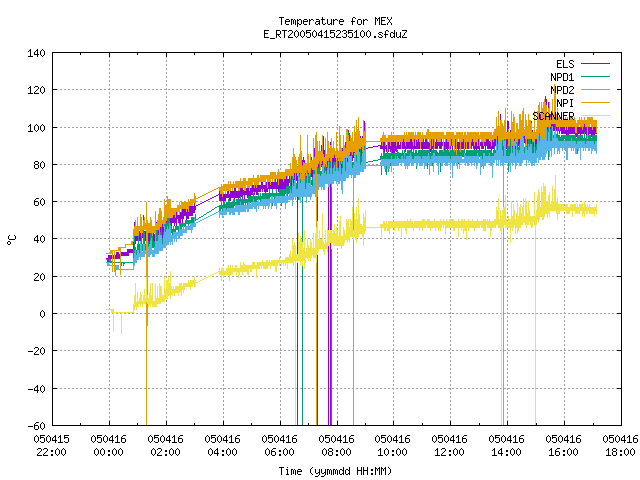Click the 'Time (yymmdd HH:MM)' axis title
Viewport: 640px width, 480px height.
pyautogui.click(x=335, y=471)
